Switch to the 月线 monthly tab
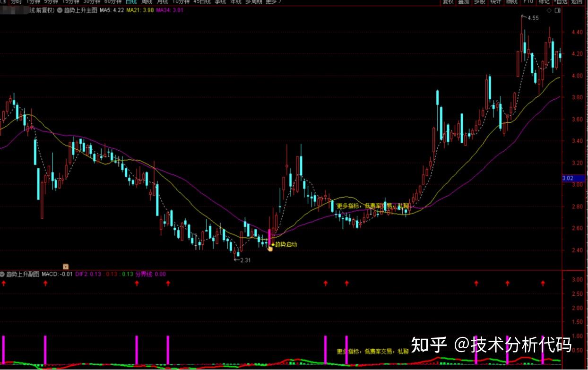The height and width of the screenshot is (370, 588). (163, 2)
